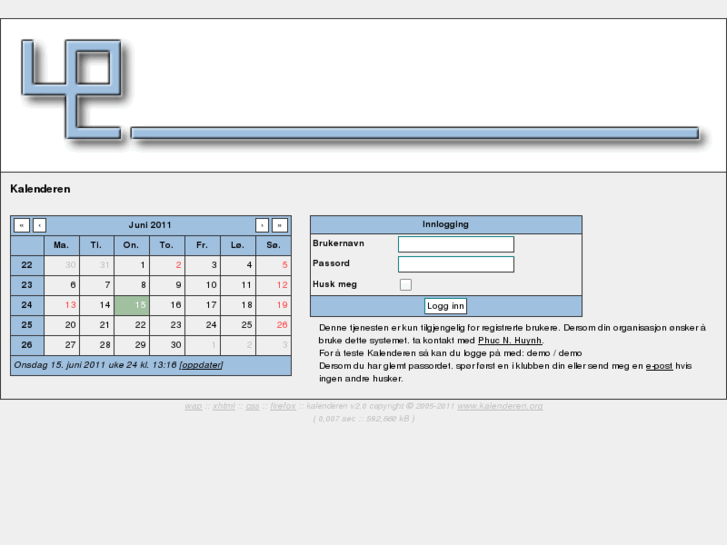The width and height of the screenshot is (727, 545).
Task: Select Saturday June 18
Action: point(238,305)
